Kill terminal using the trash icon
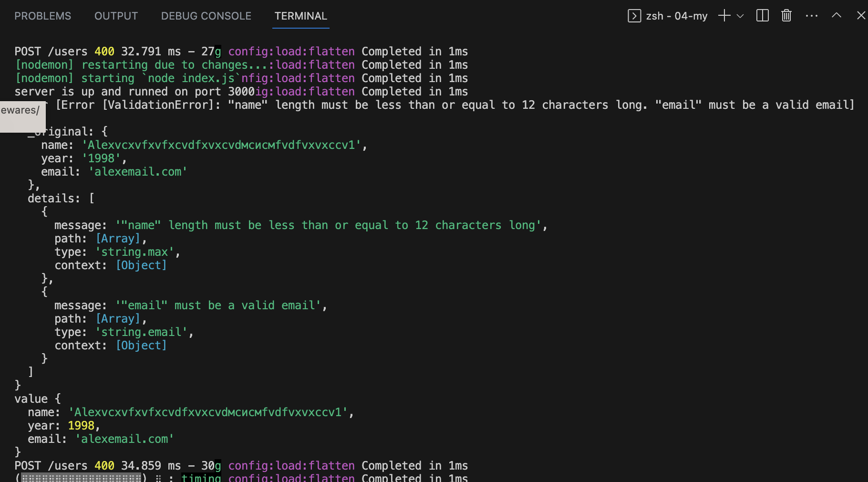This screenshot has width=868, height=482. click(x=786, y=16)
